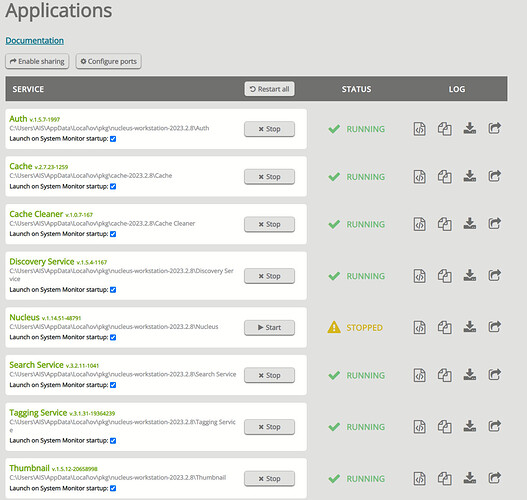The height and width of the screenshot is (500, 527).
Task: Open the Tagging Service log file viewer icon
Action: tap(419, 427)
